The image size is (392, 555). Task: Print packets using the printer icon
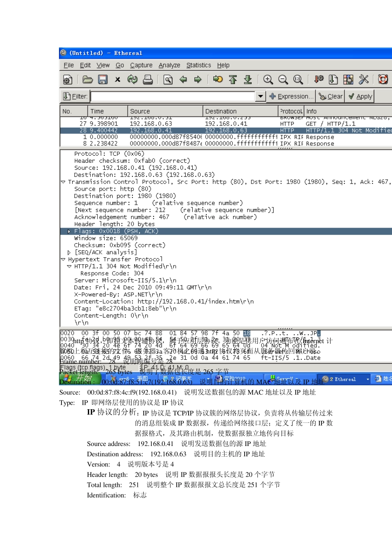click(148, 80)
